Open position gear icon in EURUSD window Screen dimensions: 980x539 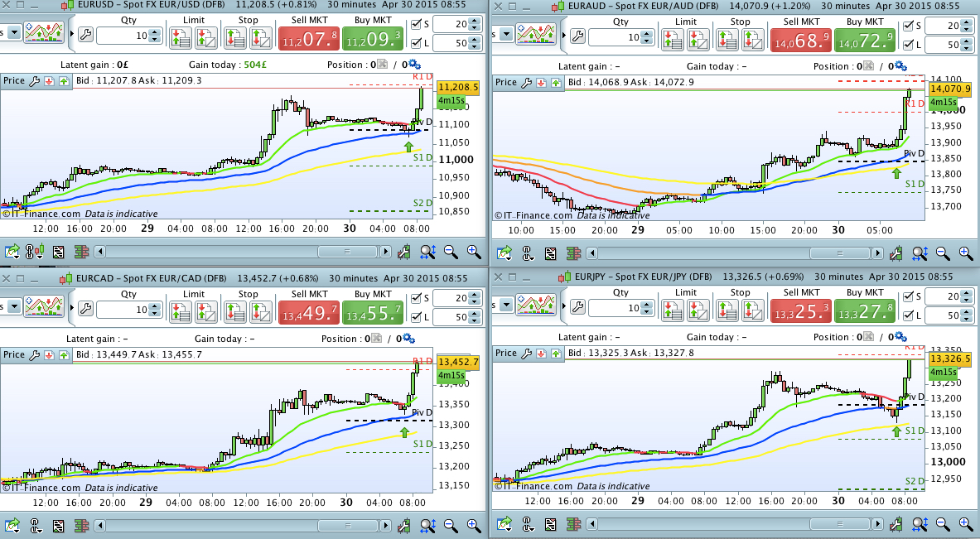[413, 65]
